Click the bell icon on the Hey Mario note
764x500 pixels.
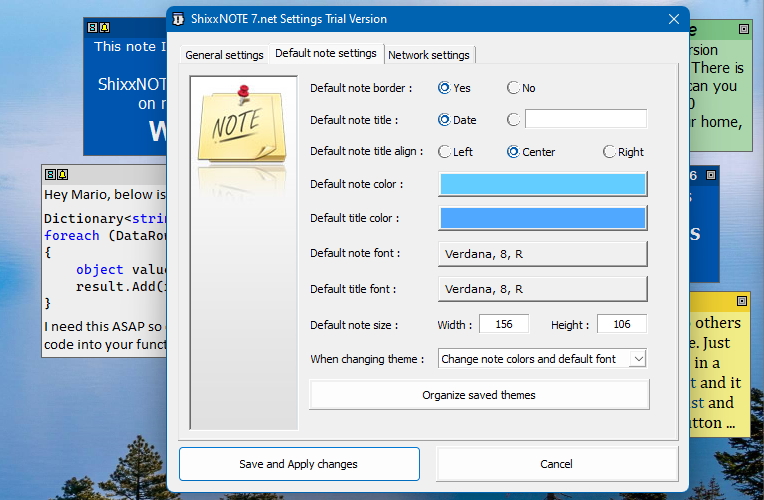click(62, 174)
